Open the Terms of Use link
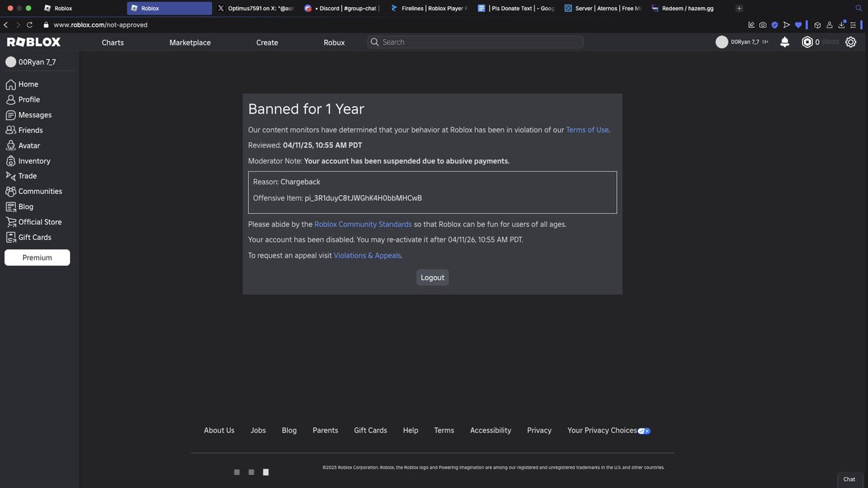 [587, 130]
